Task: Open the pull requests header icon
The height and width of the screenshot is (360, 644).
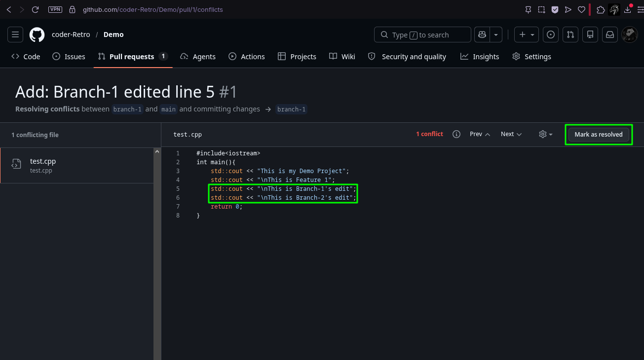Action: (570, 35)
